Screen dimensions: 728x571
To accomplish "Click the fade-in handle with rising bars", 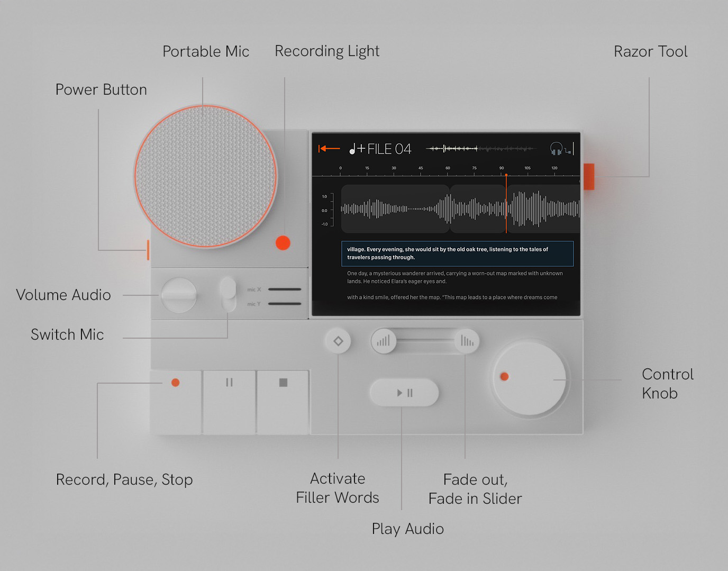I will click(x=384, y=341).
